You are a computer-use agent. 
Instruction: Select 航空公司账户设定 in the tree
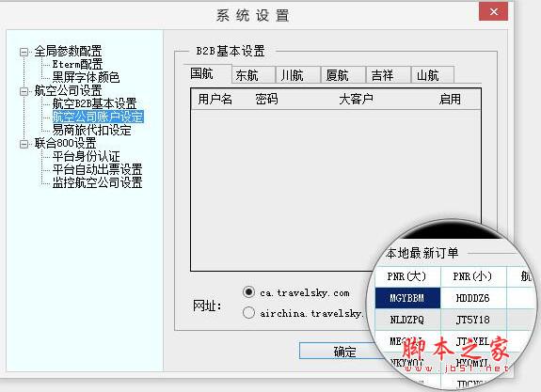(x=98, y=117)
